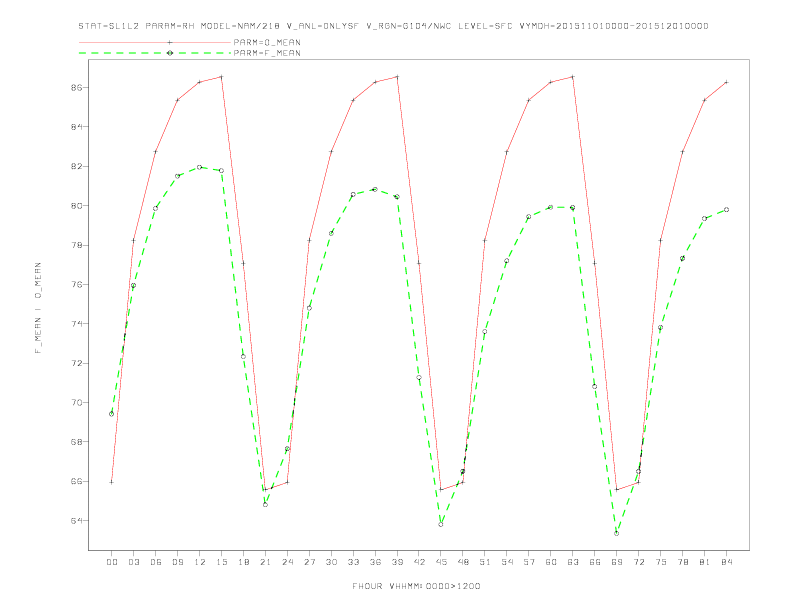
Task: Select the PARM=O_MEAN legend label
Action: coord(267,42)
